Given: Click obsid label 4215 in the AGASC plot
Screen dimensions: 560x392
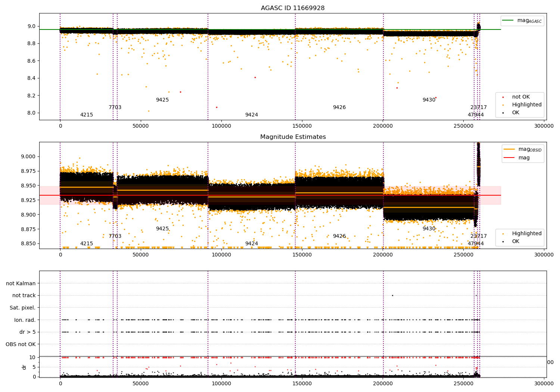Looking at the screenshot, I should (x=87, y=115).
